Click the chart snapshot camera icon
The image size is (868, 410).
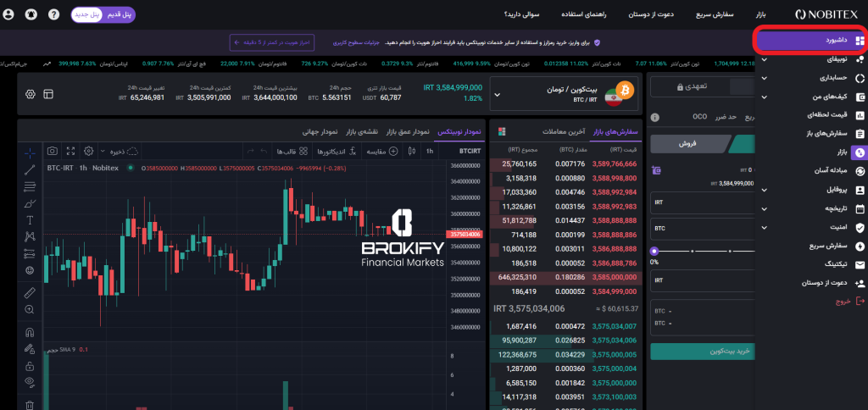tap(52, 151)
